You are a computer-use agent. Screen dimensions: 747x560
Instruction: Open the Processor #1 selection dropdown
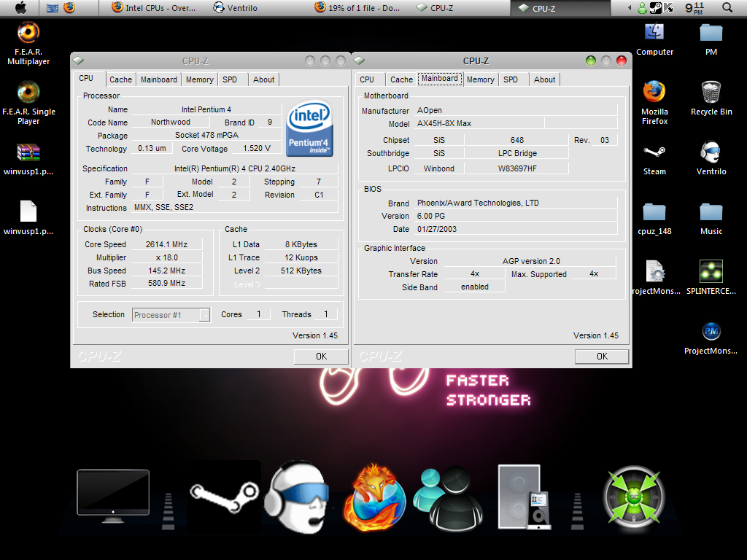(x=171, y=314)
